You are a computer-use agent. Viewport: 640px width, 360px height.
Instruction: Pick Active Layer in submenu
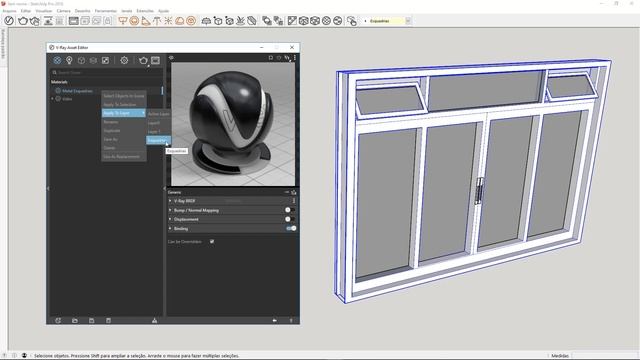tap(158, 114)
